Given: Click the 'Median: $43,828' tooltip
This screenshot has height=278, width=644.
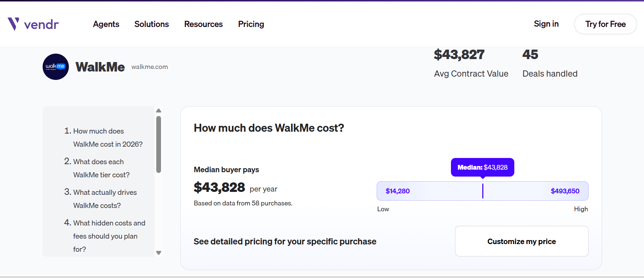Looking at the screenshot, I should 483,167.
